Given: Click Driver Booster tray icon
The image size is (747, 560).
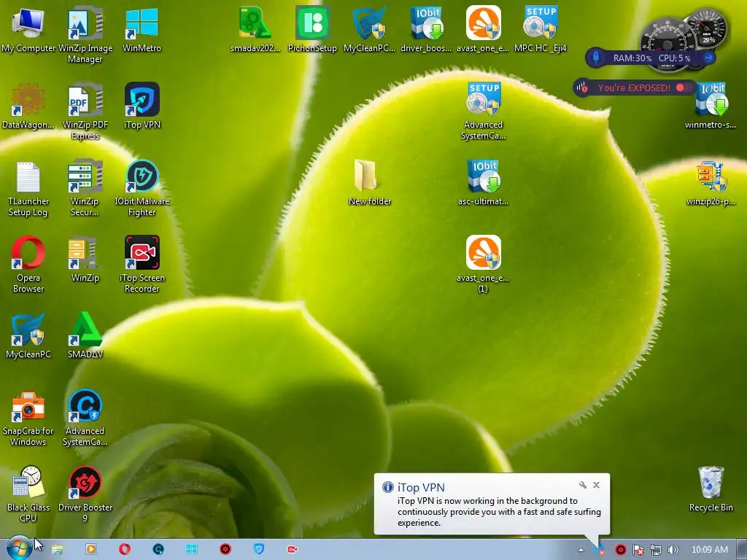Looking at the screenshot, I should pos(620,550).
